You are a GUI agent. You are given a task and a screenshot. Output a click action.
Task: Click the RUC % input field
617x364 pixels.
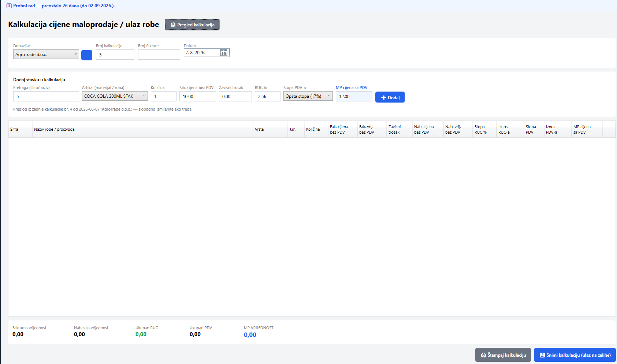[x=268, y=96]
